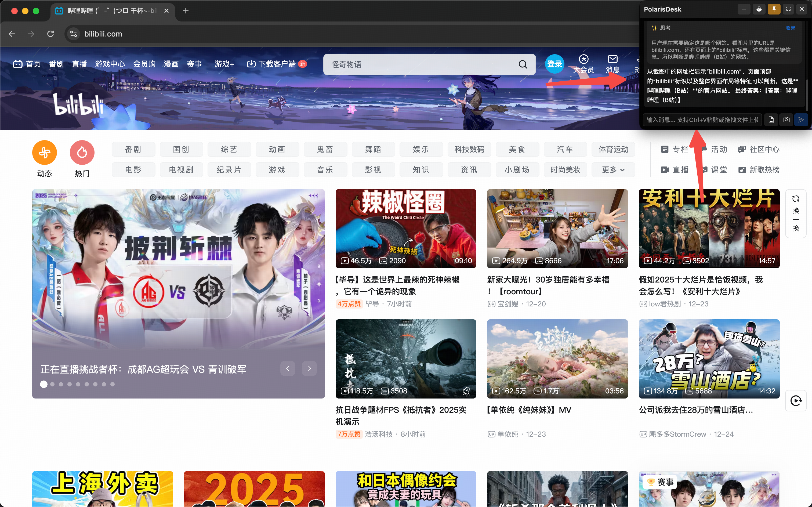Open the PolarisDesk assistant avatar button
Image resolution: width=812 pixels, height=507 pixels.
(759, 9)
